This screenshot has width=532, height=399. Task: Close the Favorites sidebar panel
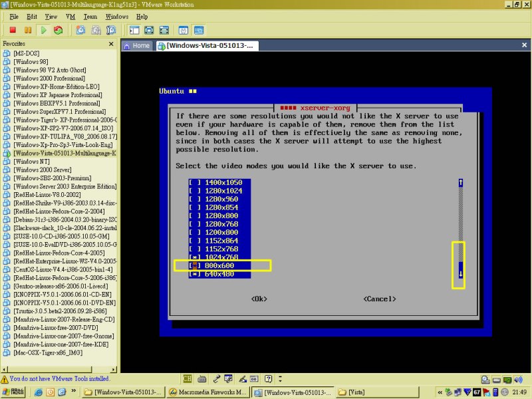tap(111, 44)
